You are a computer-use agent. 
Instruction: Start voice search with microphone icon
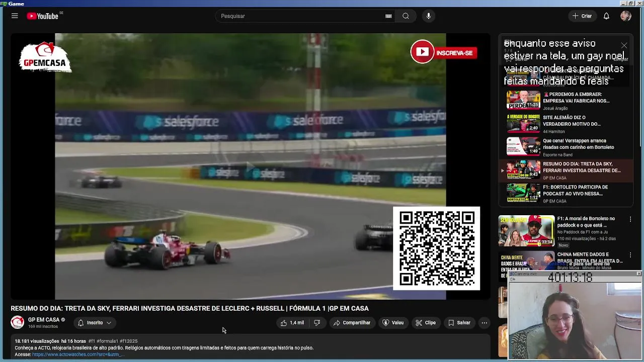point(429,16)
